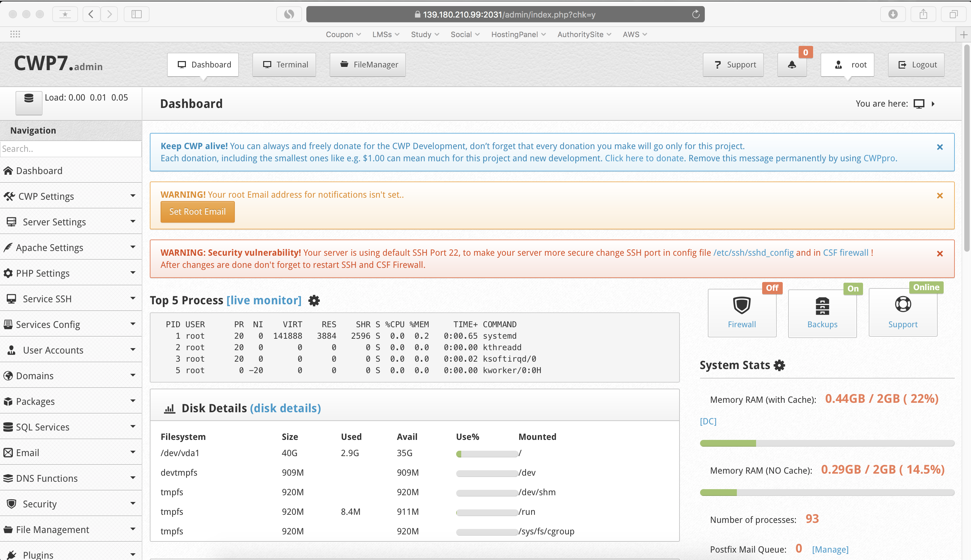
Task: Expand SQL Services menu
Action: (71, 427)
